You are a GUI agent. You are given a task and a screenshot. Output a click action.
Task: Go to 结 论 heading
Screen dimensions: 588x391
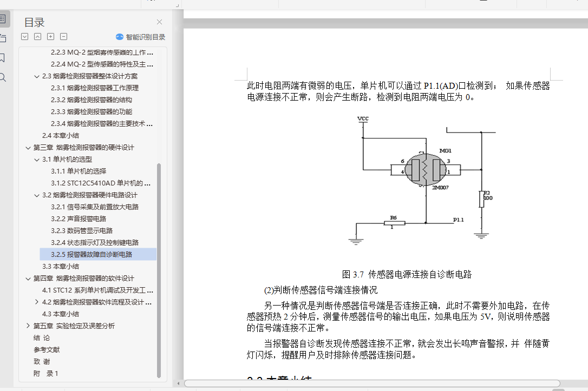click(x=42, y=338)
